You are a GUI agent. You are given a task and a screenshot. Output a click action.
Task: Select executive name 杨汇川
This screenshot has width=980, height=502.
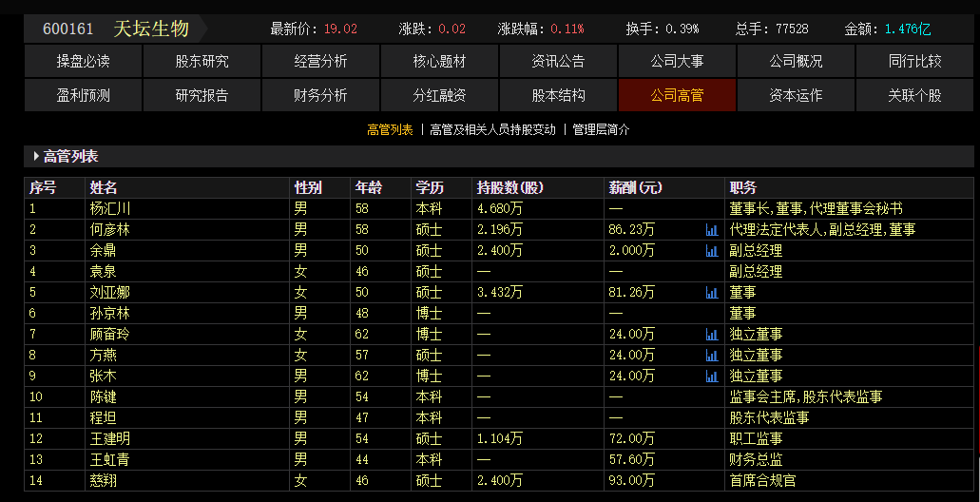pos(110,209)
